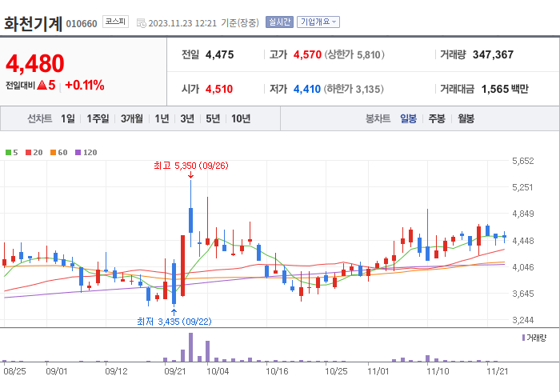Select the 1일 line chart
The image size is (560, 392).
67,118
